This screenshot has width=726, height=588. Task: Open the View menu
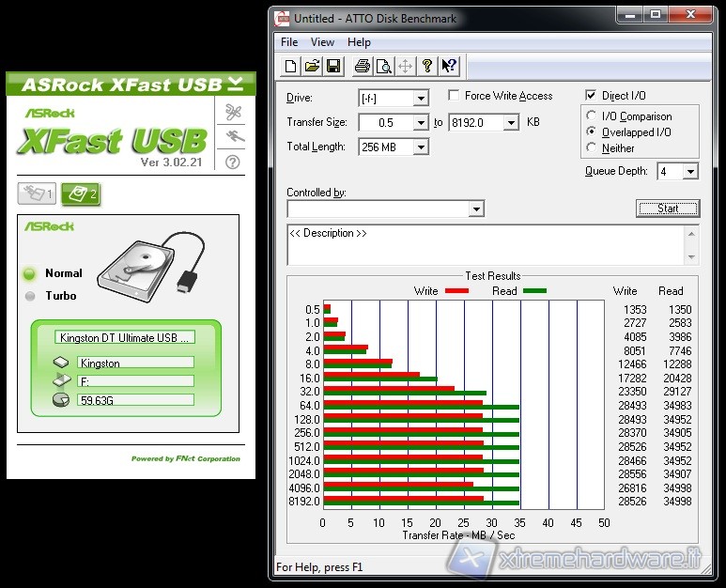[322, 42]
